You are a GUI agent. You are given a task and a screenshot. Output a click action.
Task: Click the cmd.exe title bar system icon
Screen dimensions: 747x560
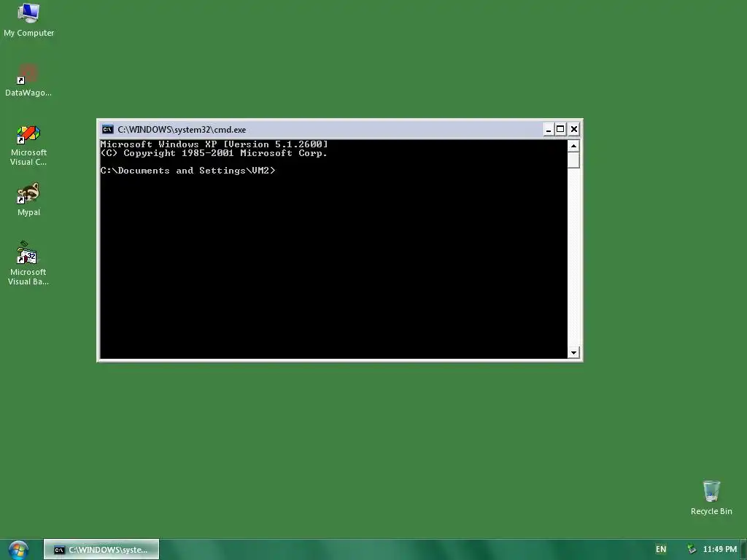(x=108, y=130)
